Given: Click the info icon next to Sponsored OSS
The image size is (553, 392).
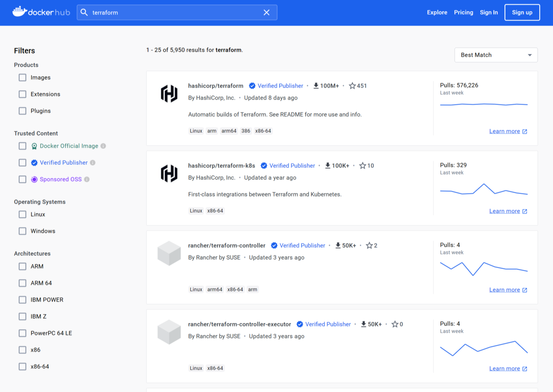Looking at the screenshot, I should pyautogui.click(x=87, y=179).
